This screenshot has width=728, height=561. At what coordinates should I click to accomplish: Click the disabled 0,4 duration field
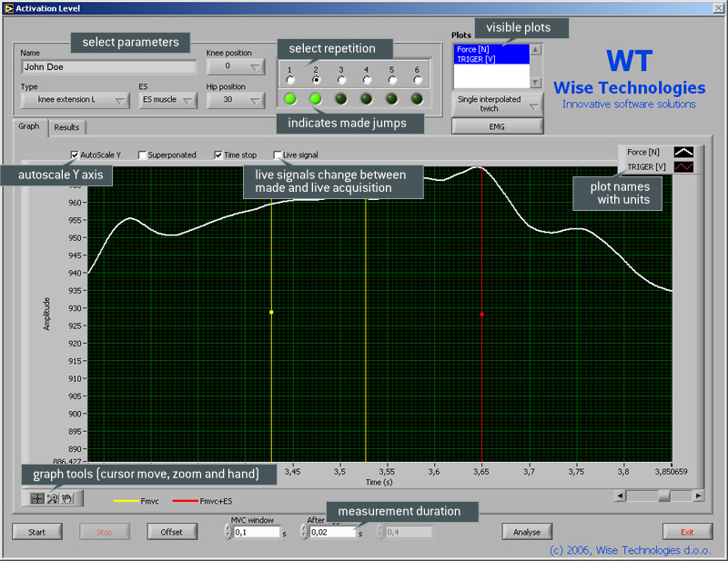coord(409,532)
